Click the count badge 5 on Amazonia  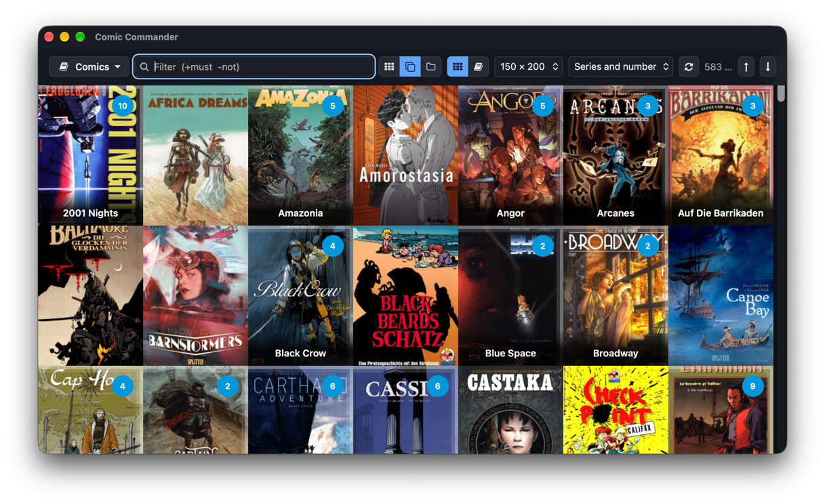point(332,106)
